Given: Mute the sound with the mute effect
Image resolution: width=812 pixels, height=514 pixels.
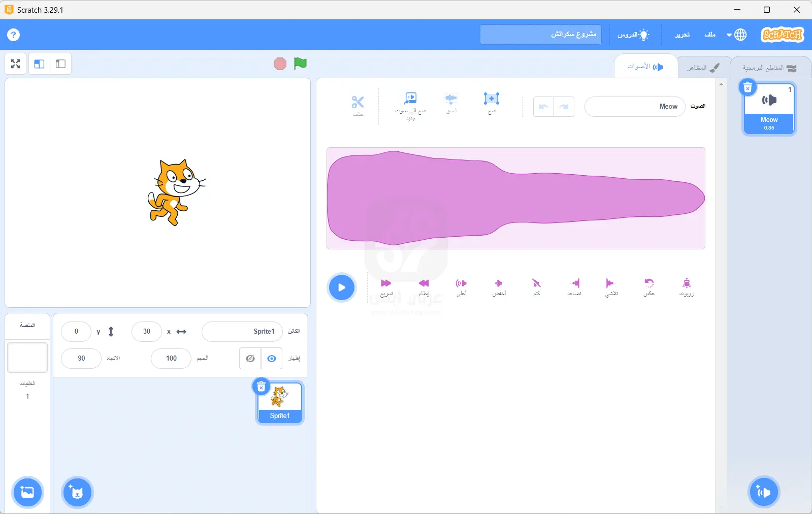Looking at the screenshot, I should [x=537, y=287].
